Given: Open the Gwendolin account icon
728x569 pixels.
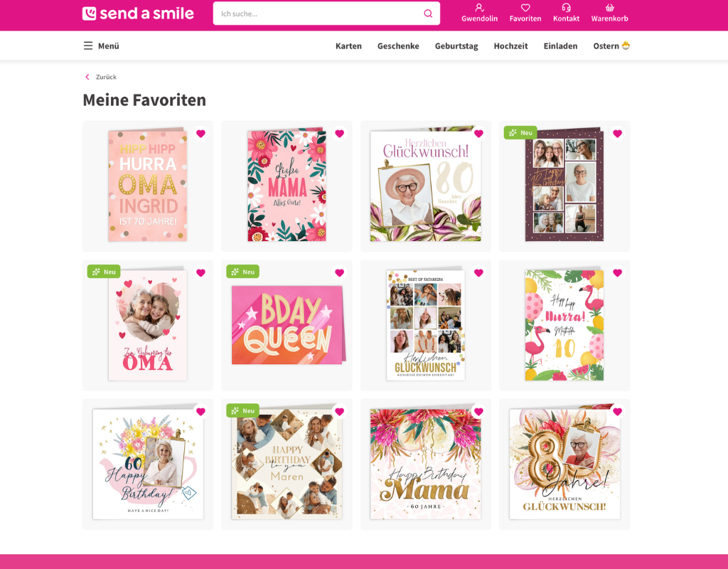Looking at the screenshot, I should pos(480,7).
